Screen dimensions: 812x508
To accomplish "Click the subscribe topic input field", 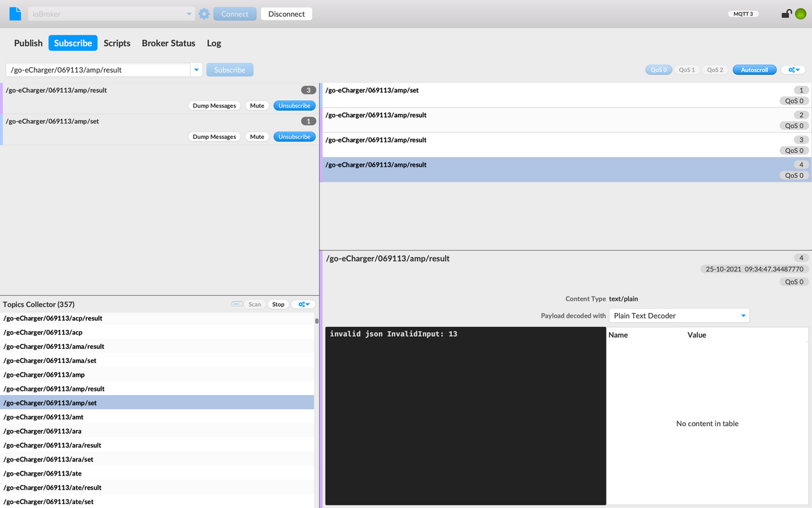I will (x=98, y=70).
